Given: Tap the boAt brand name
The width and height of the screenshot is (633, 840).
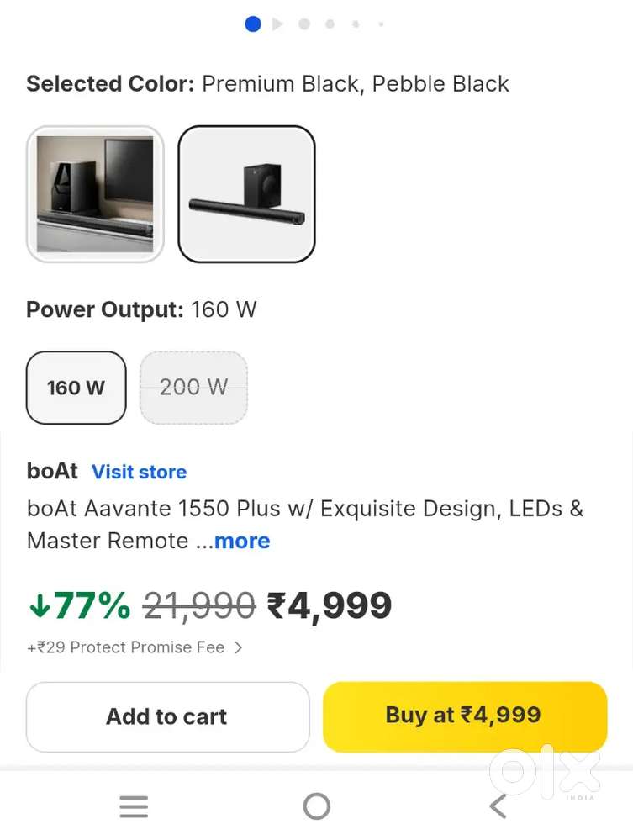Looking at the screenshot, I should pyautogui.click(x=52, y=472).
